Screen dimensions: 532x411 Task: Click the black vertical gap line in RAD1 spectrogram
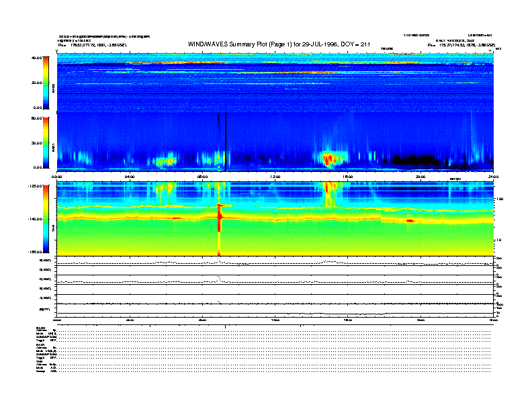click(226, 142)
